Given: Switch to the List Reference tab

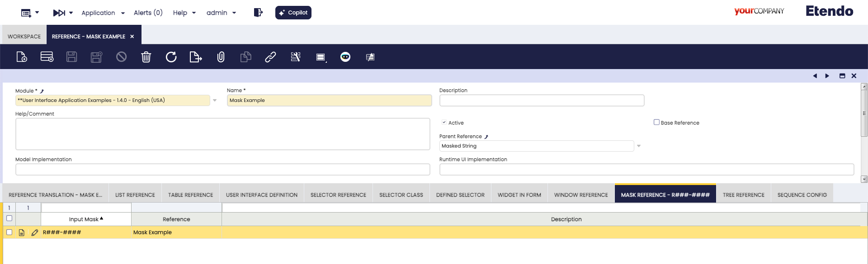Looking at the screenshot, I should point(135,195).
